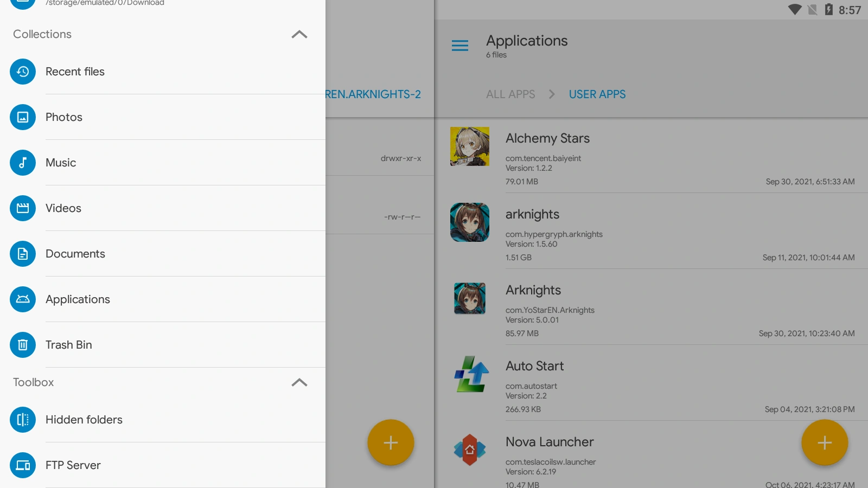Open the Videos clapperboard icon
This screenshot has width=868, height=488.
[x=23, y=208]
